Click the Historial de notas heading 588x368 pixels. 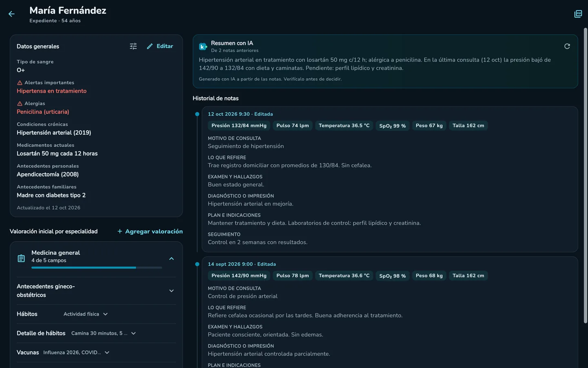tap(216, 98)
